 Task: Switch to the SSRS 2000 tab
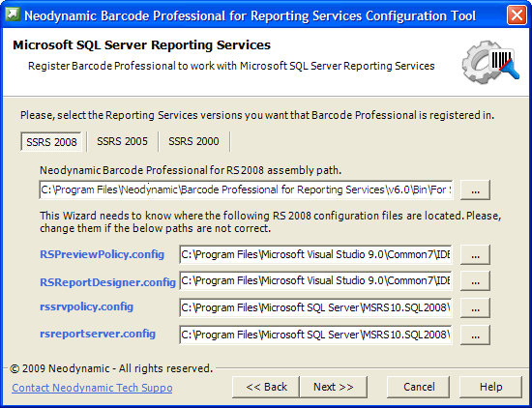click(193, 141)
